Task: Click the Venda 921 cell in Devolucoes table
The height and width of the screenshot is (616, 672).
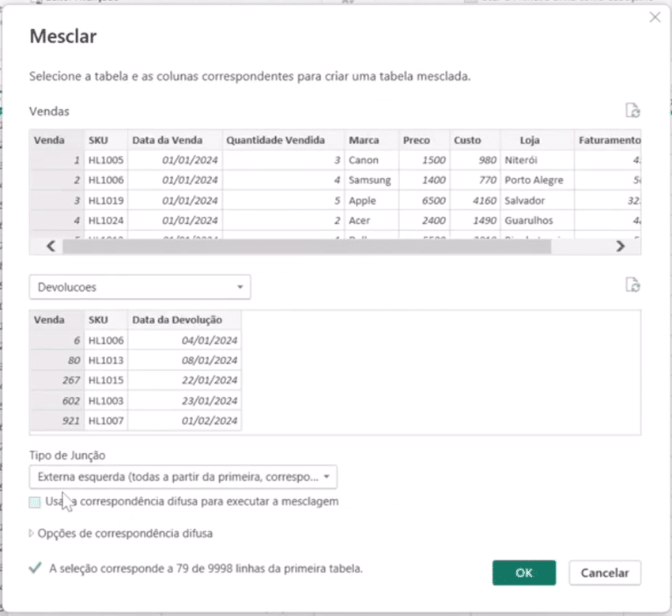Action: pyautogui.click(x=57, y=421)
